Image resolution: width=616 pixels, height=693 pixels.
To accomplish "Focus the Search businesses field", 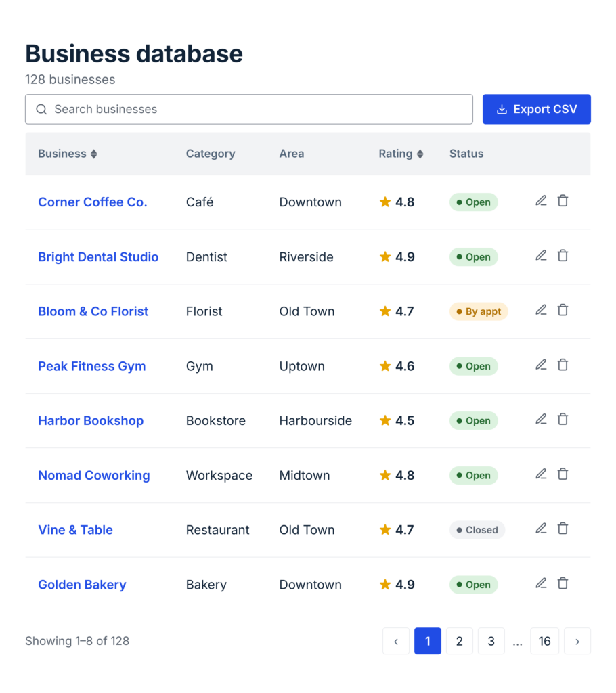I will point(249,109).
